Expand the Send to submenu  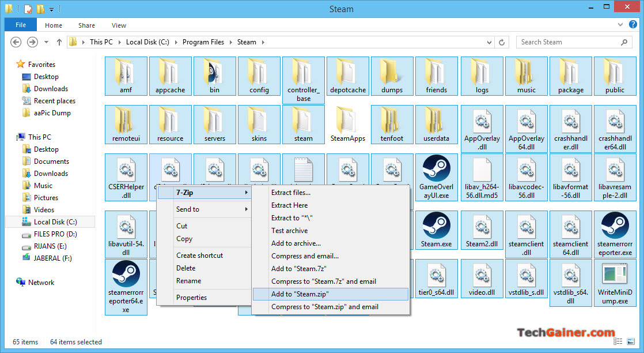204,209
